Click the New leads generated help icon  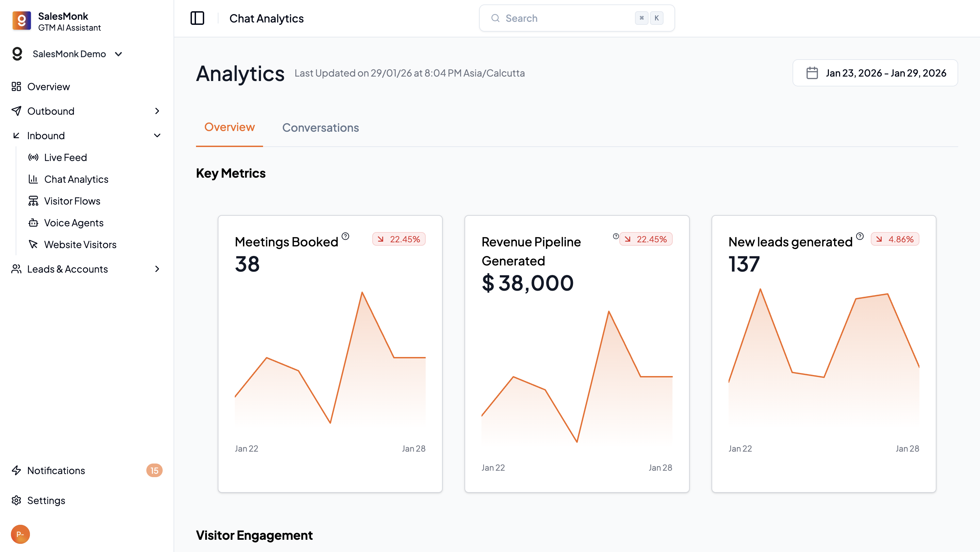860,236
